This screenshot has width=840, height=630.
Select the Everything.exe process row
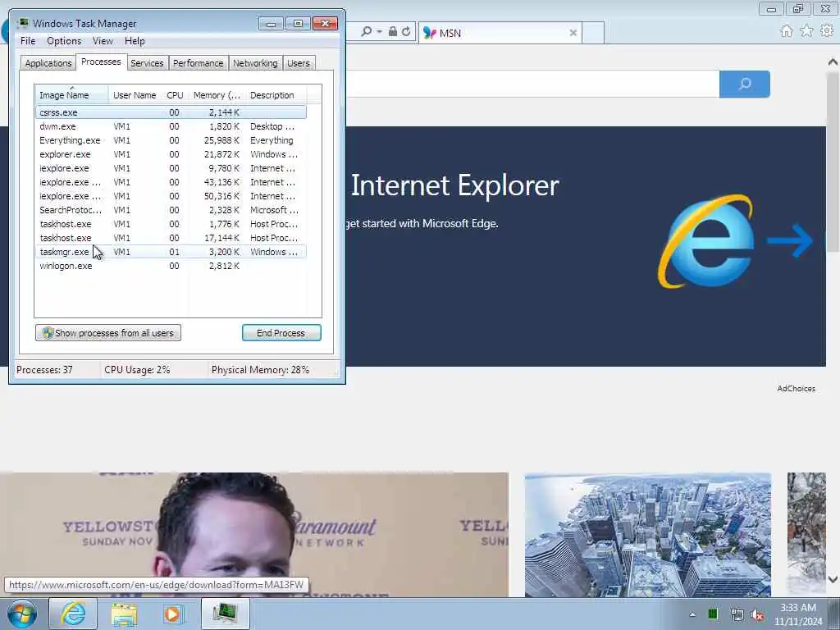[171, 140]
